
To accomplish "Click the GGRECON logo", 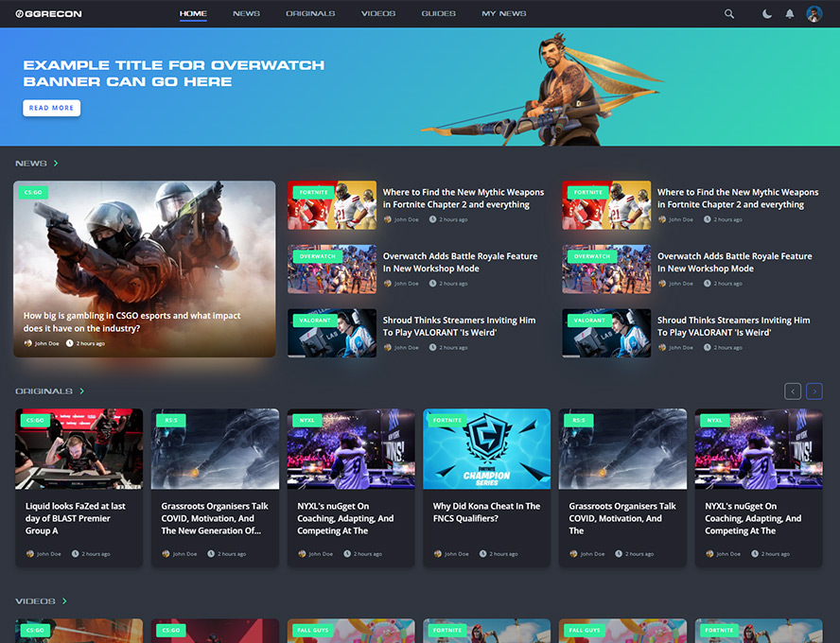I will click(x=48, y=14).
